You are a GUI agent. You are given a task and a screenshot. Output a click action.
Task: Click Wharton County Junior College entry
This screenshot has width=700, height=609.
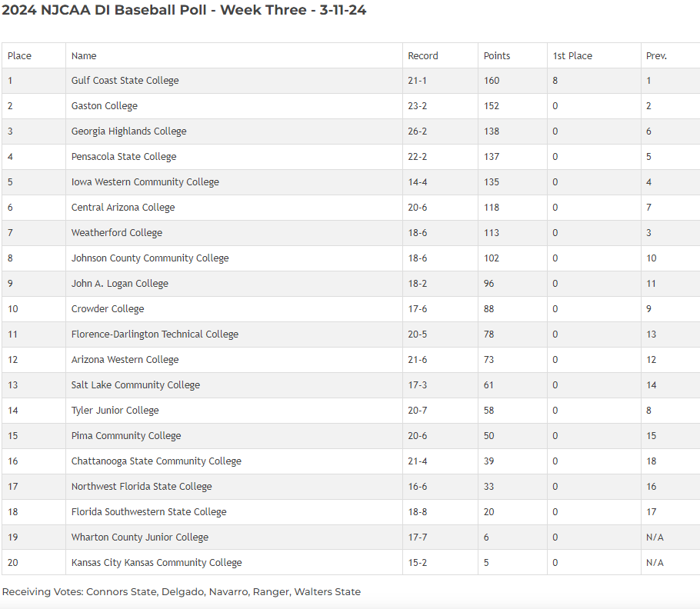pos(140,537)
